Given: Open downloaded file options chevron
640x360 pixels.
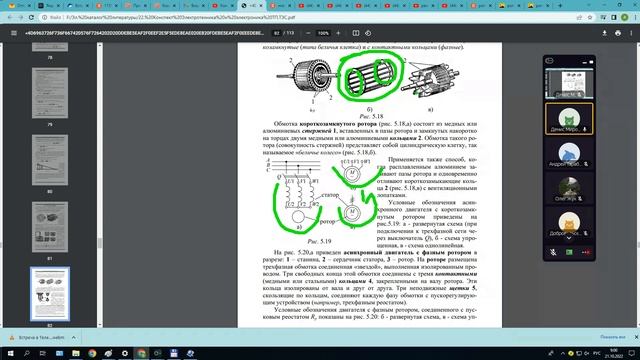Looking at the screenshot, I should [x=73, y=338].
